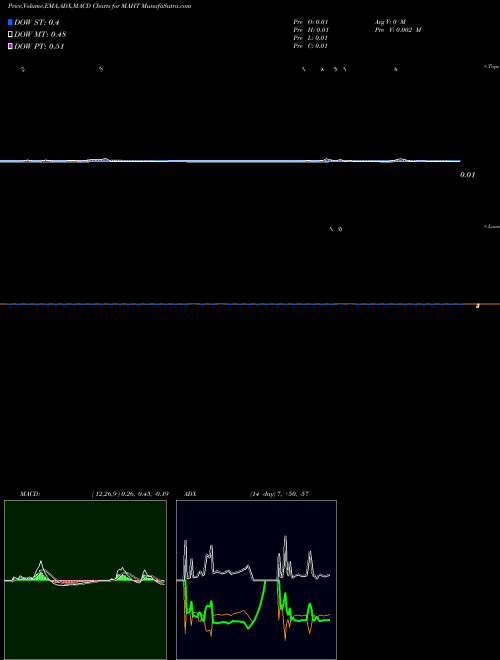500x660 pixels.
Task: Click the 0.01 price axis label
Action: click(x=467, y=175)
